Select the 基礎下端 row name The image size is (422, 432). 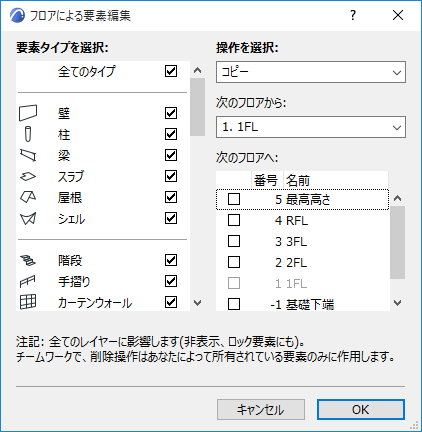coord(310,304)
